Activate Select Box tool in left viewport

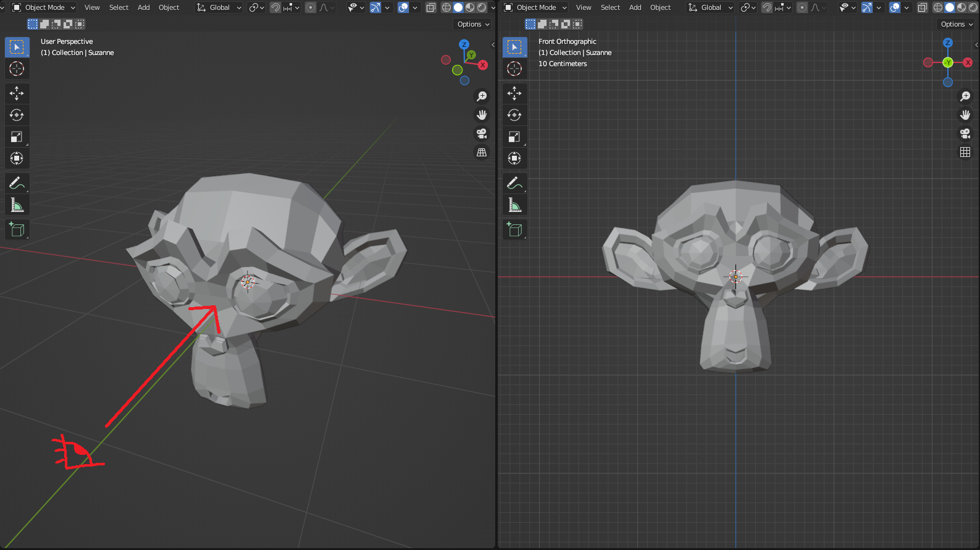[17, 47]
